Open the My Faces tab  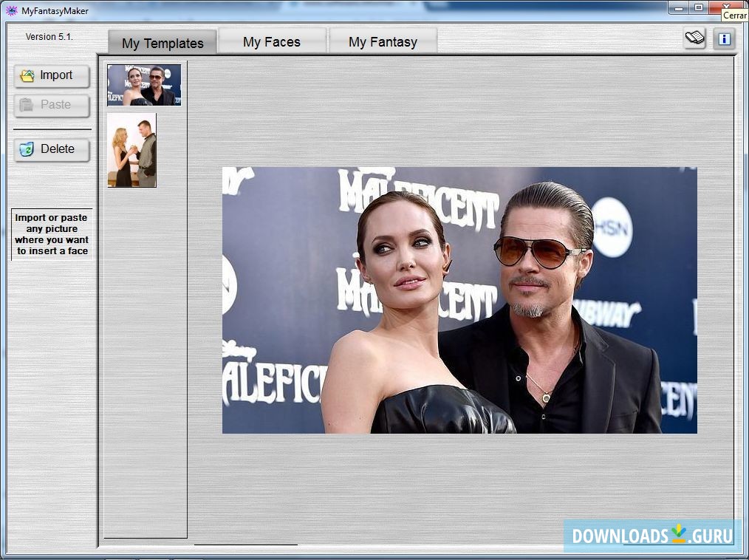(272, 42)
